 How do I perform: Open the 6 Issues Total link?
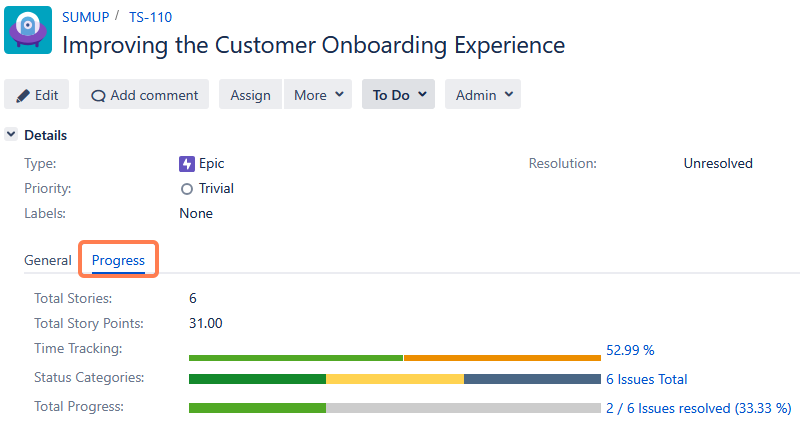point(646,379)
